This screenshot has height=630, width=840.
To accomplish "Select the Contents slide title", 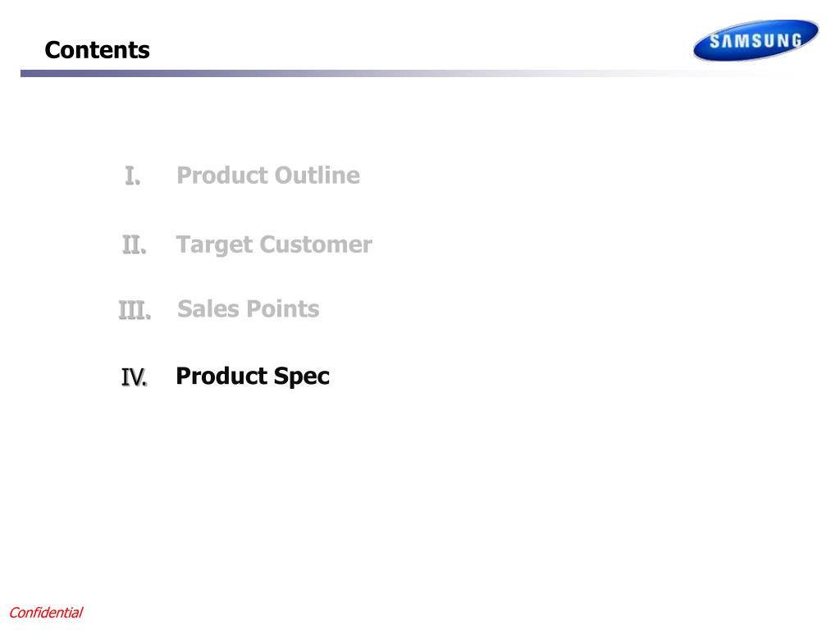I will 97,50.
